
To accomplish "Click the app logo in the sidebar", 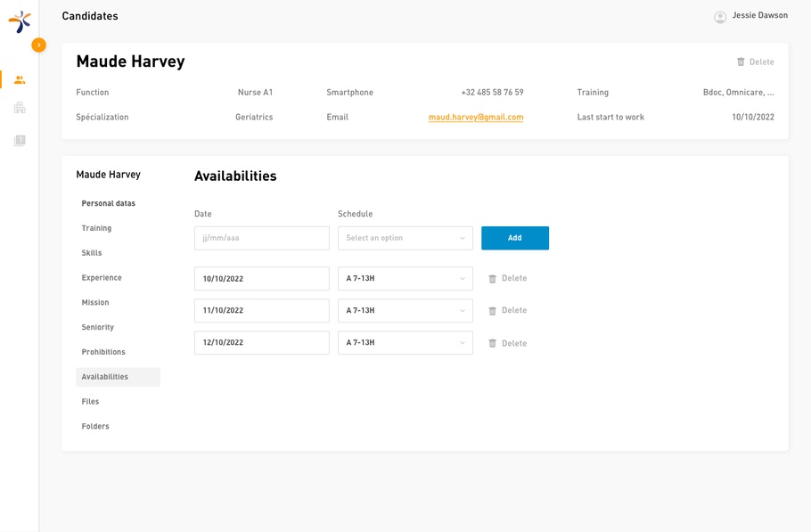I will coord(20,21).
